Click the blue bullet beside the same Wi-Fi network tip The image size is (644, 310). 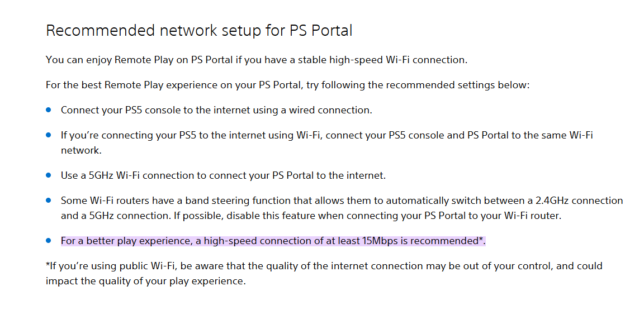[x=49, y=135]
